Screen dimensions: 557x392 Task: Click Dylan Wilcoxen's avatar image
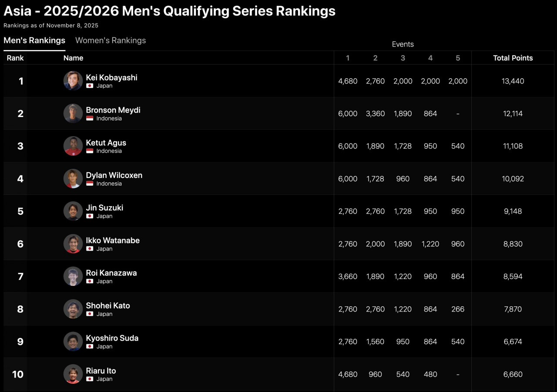coord(73,179)
